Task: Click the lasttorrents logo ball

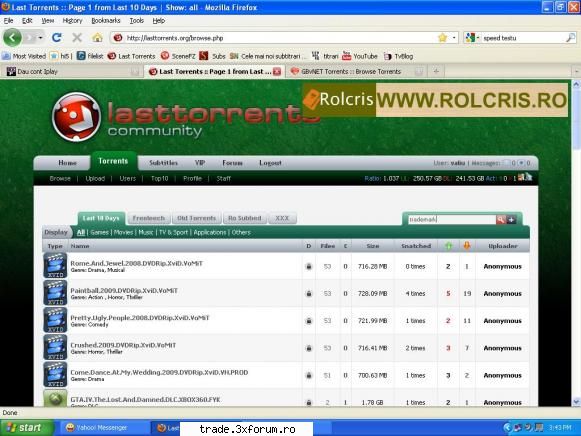Action: click(76, 117)
